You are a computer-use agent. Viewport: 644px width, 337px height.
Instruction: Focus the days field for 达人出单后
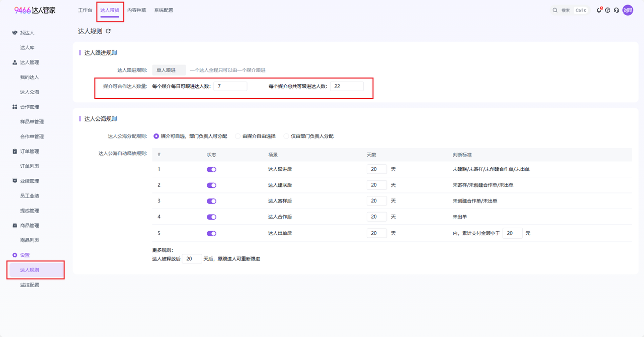(x=377, y=233)
